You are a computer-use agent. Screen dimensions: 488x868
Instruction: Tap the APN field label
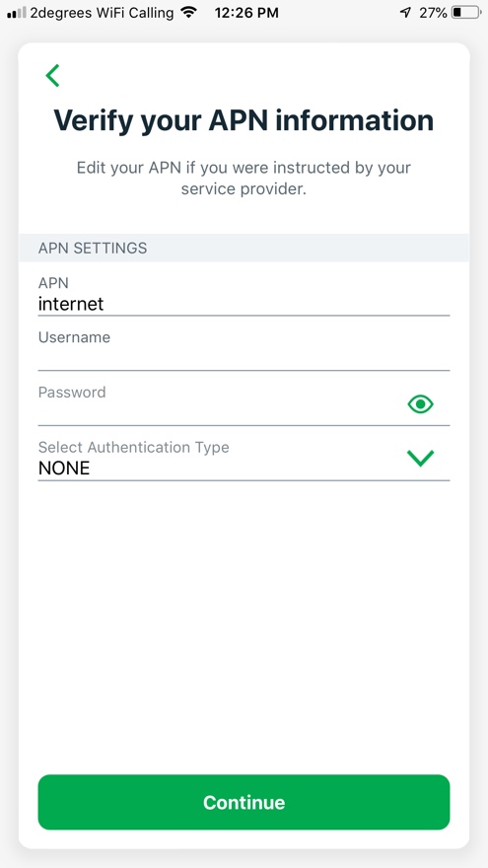[53, 283]
